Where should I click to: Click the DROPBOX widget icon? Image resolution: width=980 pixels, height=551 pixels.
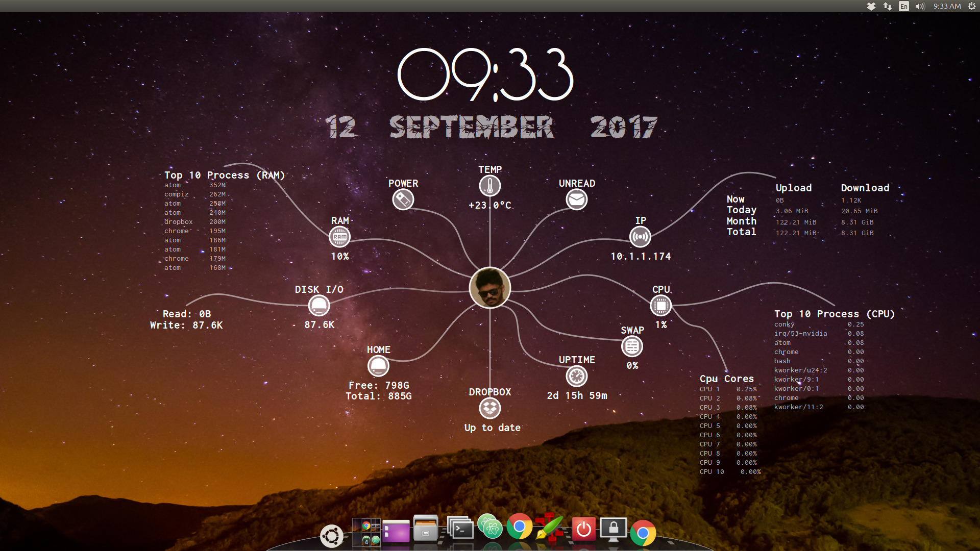coord(489,408)
